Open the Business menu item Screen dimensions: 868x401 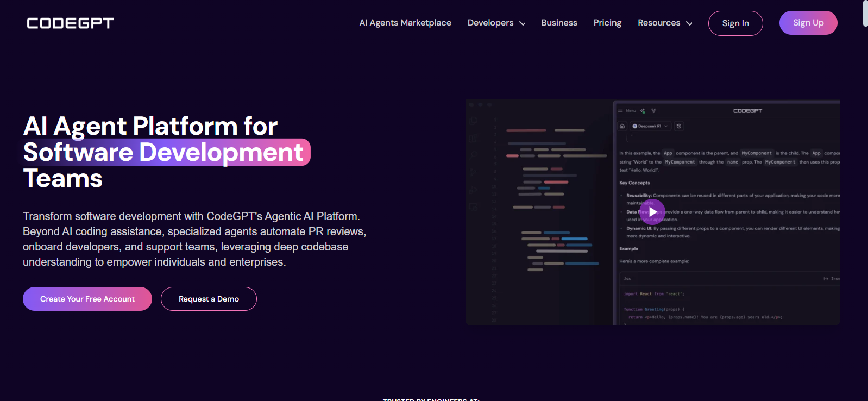pos(559,23)
